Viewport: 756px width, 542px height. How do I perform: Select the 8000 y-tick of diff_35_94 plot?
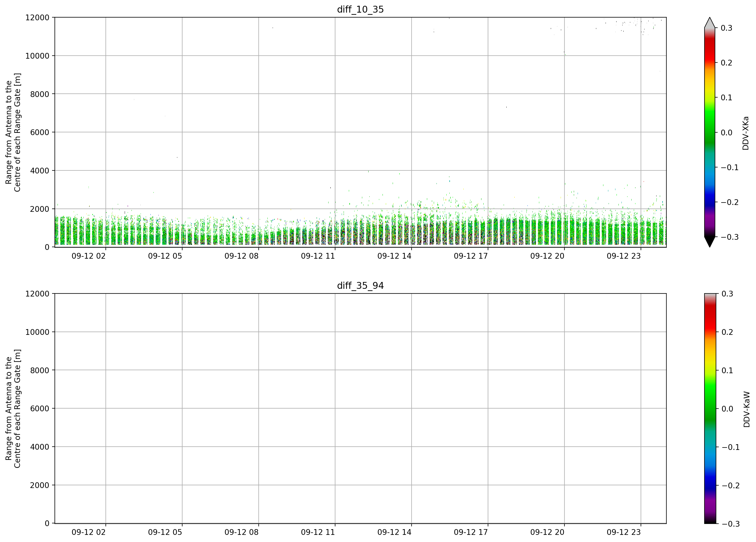[40, 370]
